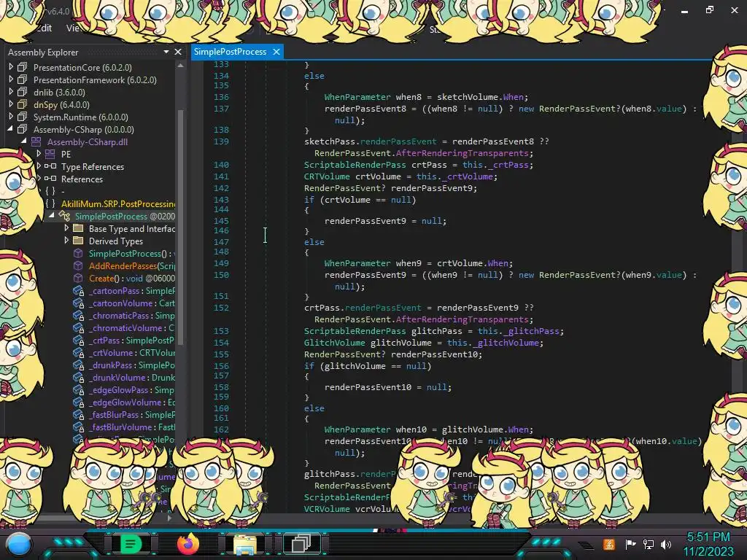Screen dimensions: 747x560
Task: Launch Firefox from the taskbar
Action: click(x=188, y=544)
